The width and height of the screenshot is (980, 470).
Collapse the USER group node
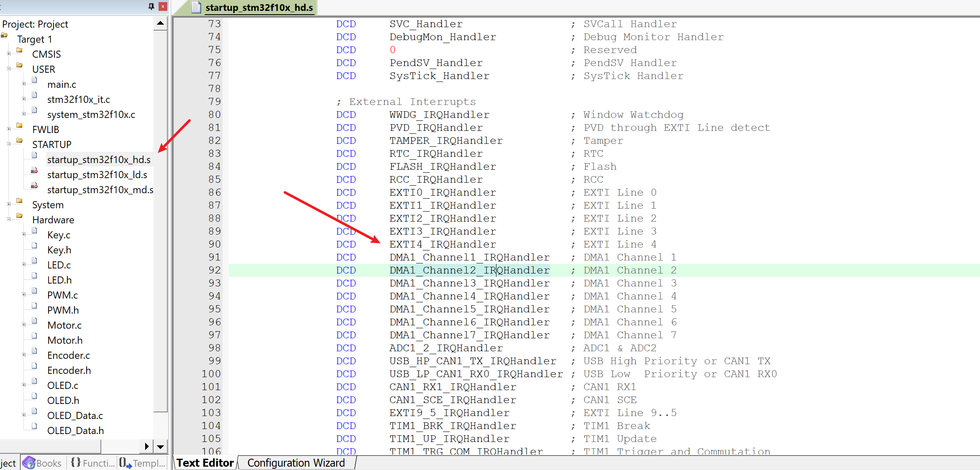pos(9,69)
